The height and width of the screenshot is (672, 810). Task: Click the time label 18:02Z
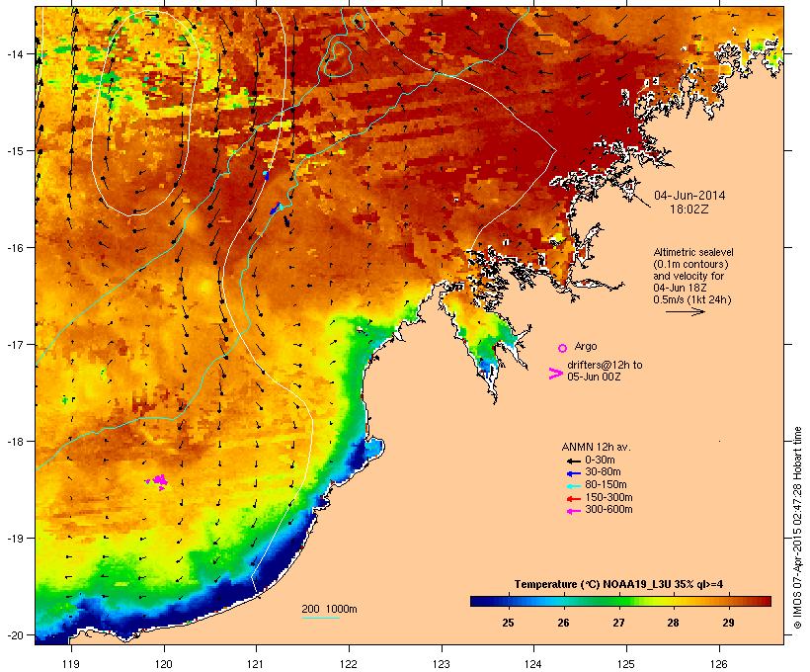[x=689, y=210]
